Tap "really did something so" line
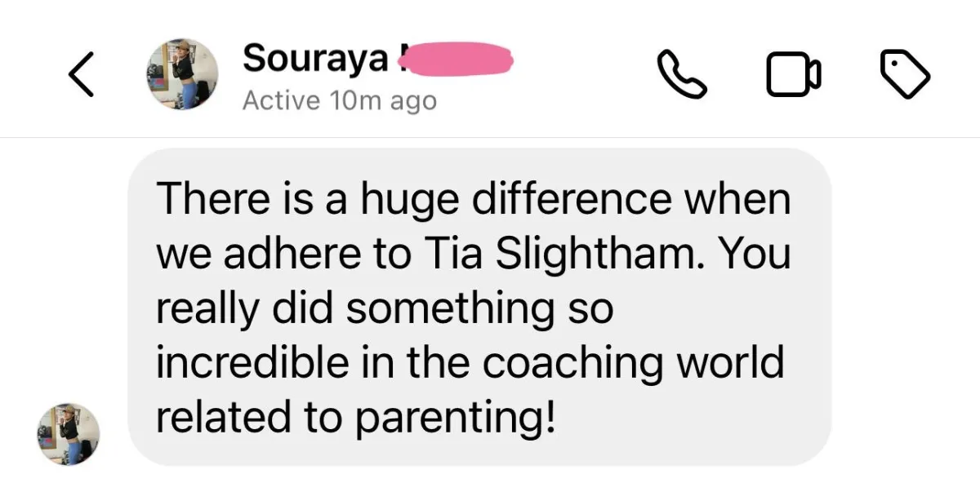Screen dimensions: 980x483 pos(383,309)
